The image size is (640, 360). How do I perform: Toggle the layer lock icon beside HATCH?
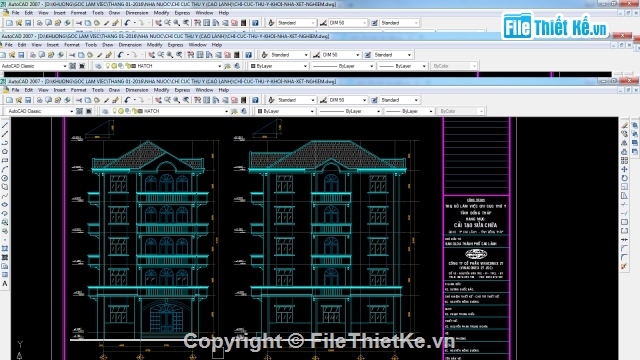coord(134,111)
